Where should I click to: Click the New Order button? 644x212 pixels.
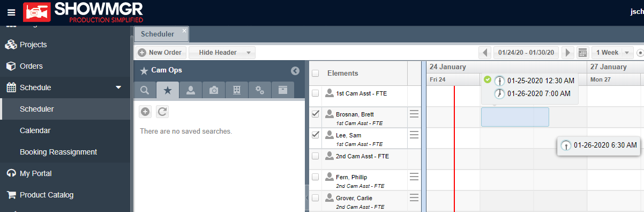(x=160, y=53)
